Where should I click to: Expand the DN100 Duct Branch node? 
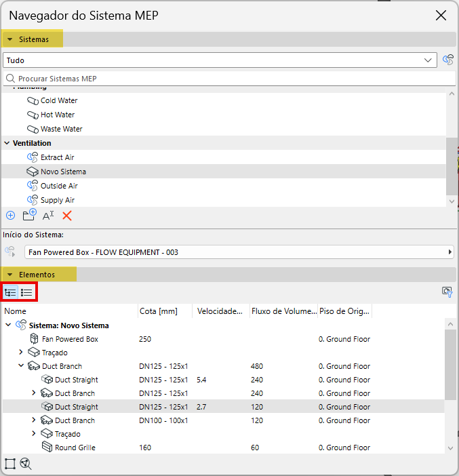(x=34, y=420)
